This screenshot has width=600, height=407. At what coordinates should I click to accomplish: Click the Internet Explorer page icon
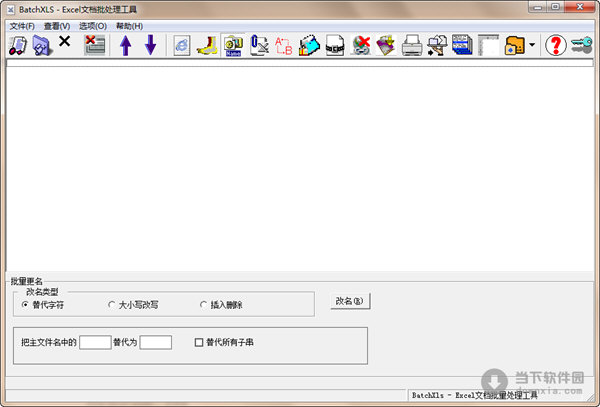click(182, 46)
